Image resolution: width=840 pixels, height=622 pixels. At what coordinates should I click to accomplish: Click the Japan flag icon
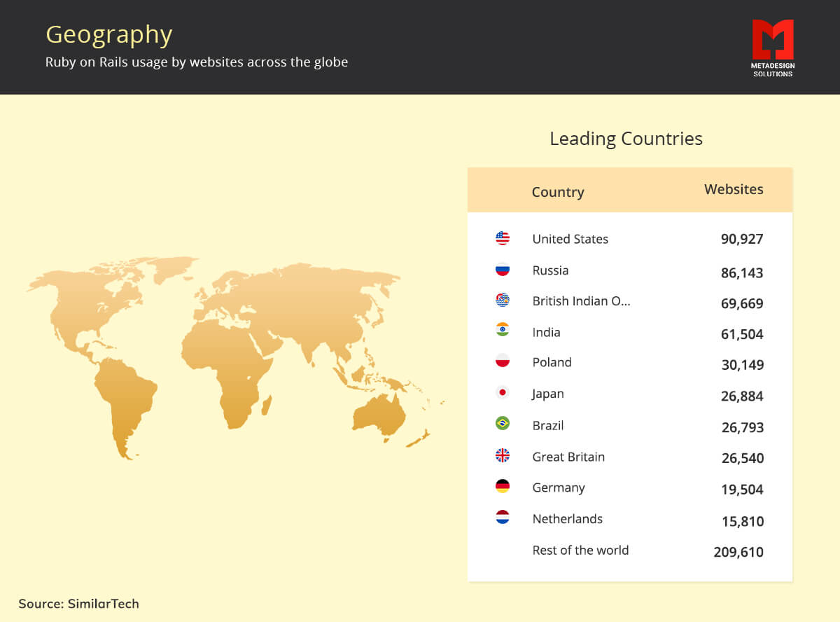pos(503,392)
